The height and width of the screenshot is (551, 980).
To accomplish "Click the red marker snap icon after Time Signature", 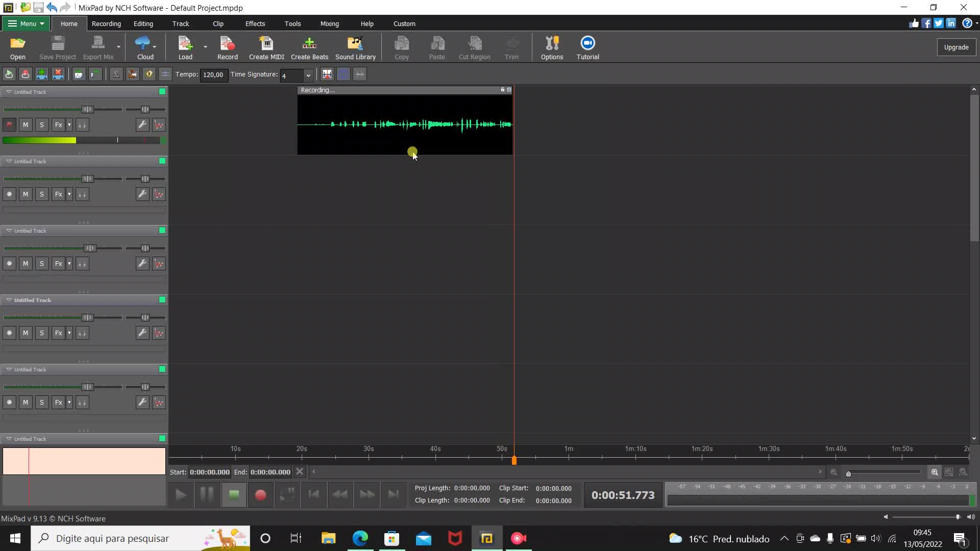I will (x=327, y=74).
